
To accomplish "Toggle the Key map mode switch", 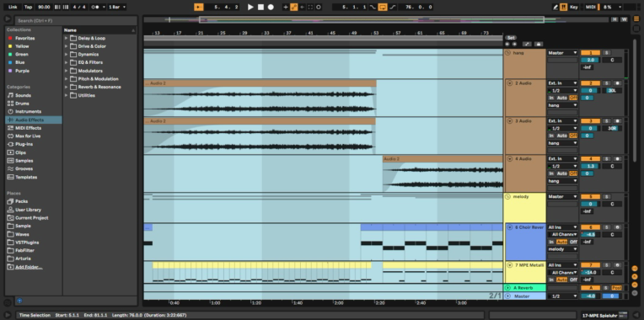I will (x=574, y=7).
